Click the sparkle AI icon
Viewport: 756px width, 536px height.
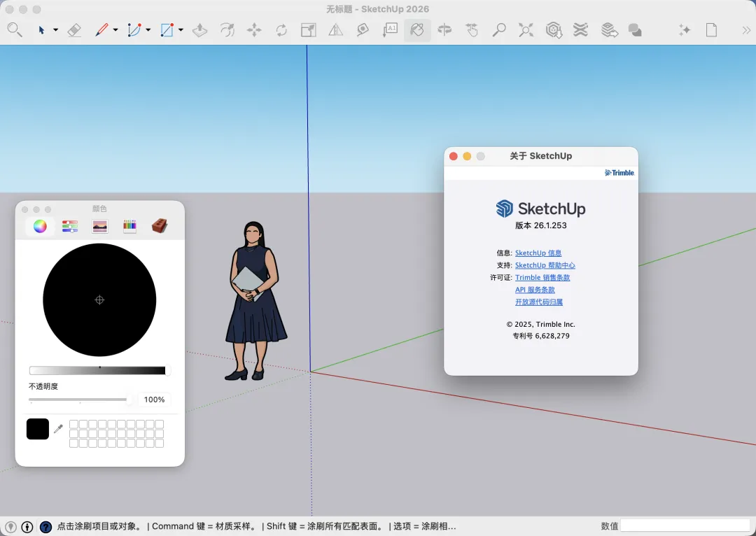tap(685, 30)
